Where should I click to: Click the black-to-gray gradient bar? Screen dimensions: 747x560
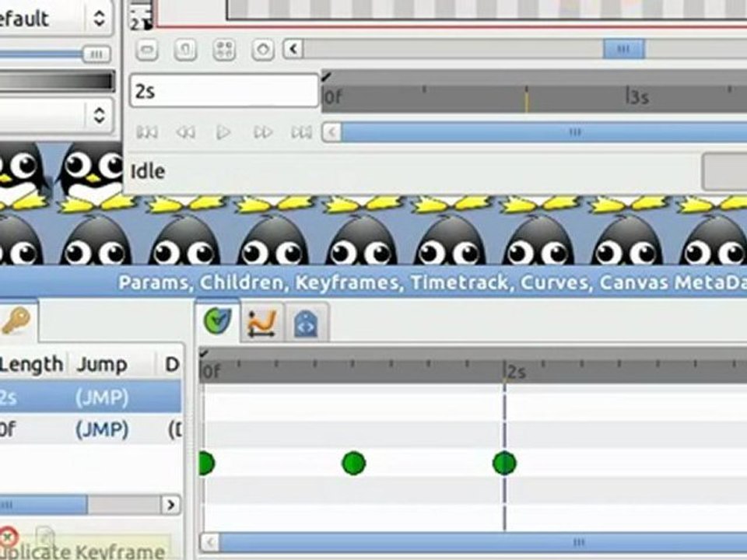tap(57, 82)
